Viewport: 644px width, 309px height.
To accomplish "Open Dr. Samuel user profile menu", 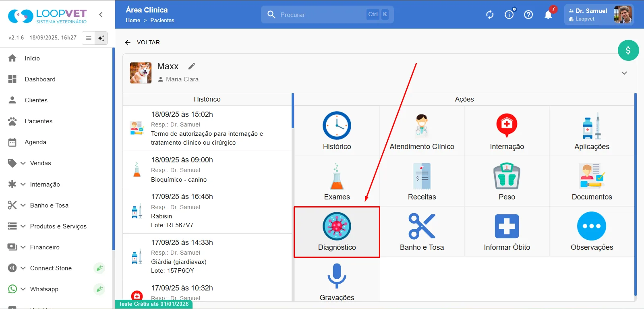I will point(599,15).
